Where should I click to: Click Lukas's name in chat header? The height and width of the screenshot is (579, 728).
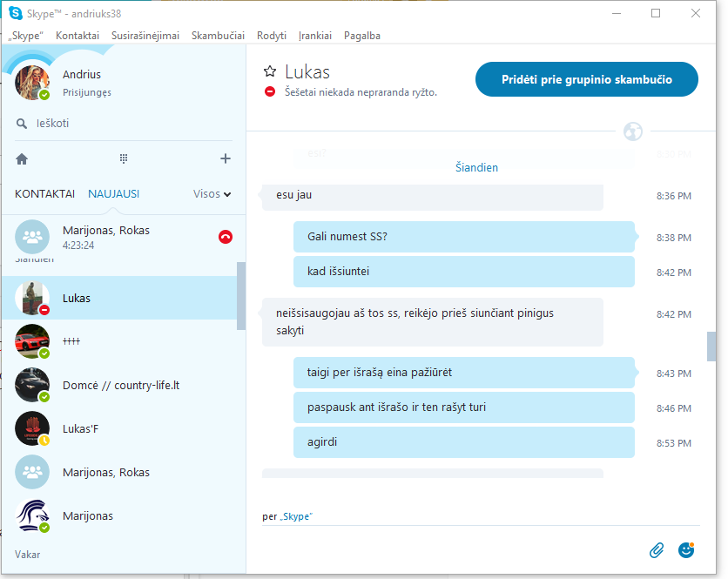[307, 72]
